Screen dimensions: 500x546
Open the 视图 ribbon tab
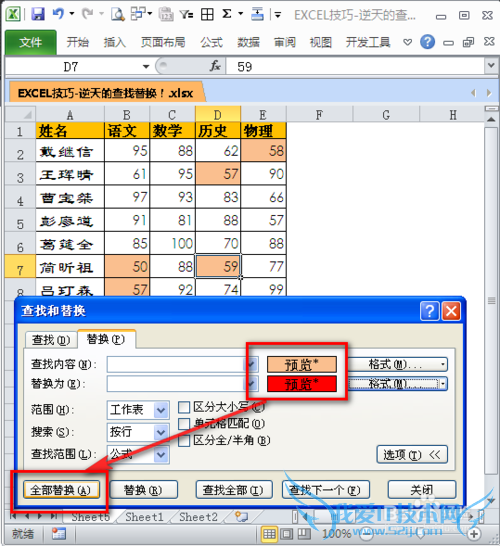(321, 42)
